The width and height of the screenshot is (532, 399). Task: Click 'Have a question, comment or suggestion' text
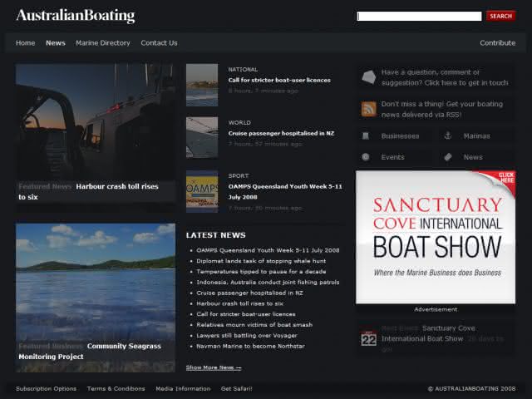tap(445, 77)
